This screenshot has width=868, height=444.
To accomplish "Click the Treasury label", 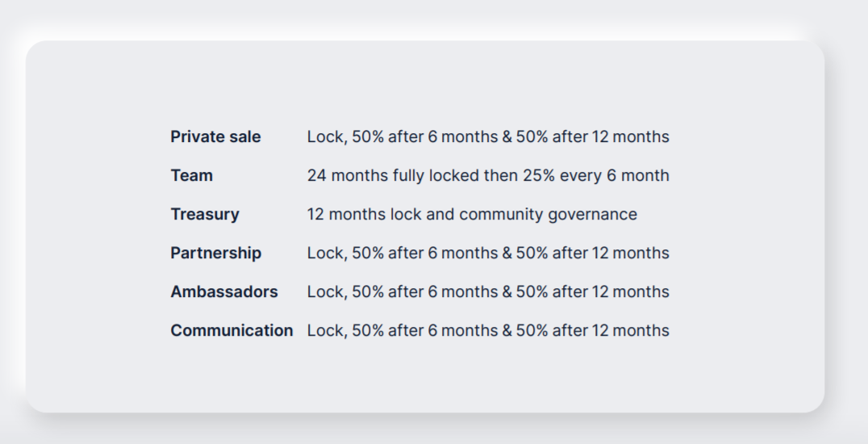I will pos(205,215).
